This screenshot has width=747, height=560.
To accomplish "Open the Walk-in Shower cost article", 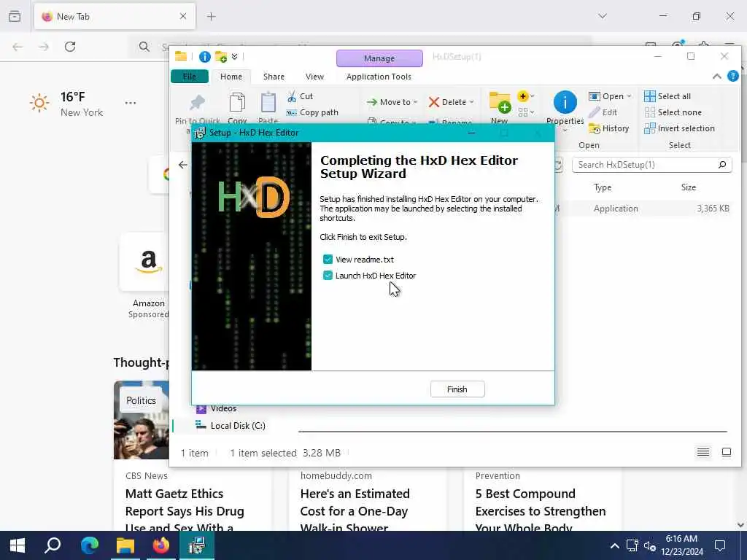I will (x=355, y=511).
